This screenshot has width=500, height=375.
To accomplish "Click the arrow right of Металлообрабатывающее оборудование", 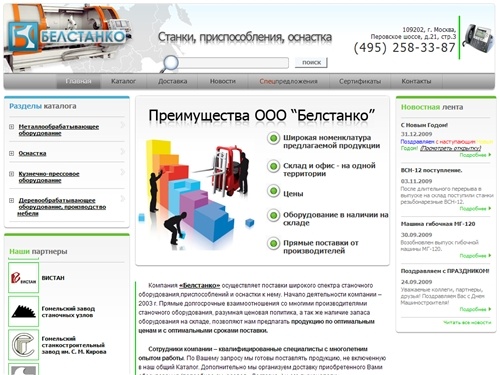I will (x=122, y=125).
